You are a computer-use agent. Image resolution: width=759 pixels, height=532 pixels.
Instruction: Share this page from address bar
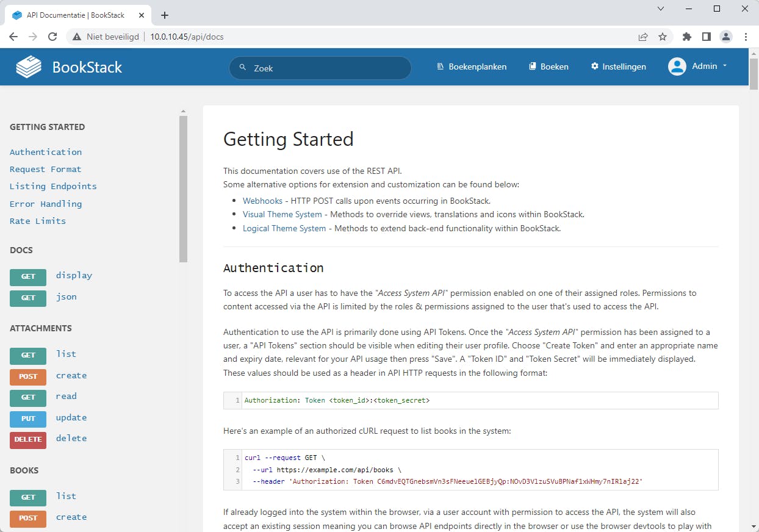click(643, 37)
